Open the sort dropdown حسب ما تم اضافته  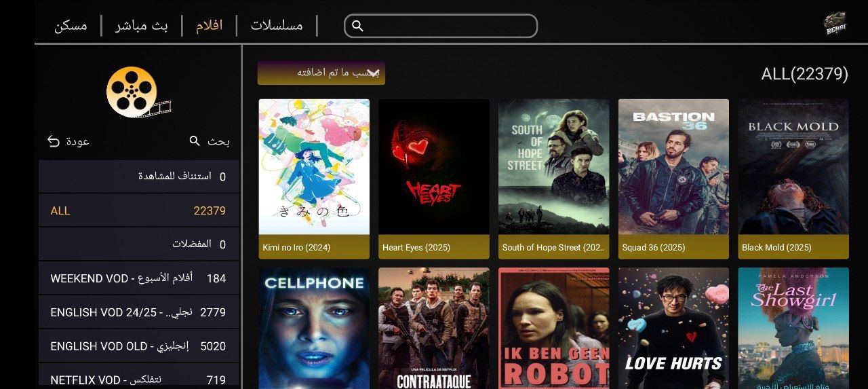(321, 73)
